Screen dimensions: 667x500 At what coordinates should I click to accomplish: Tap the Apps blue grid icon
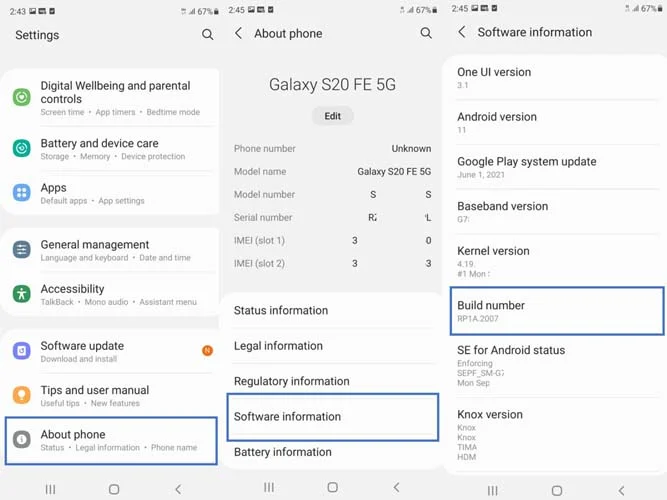[x=22, y=192]
